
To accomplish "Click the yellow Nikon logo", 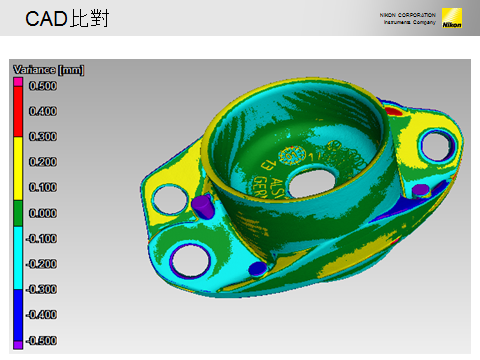I will [452, 18].
